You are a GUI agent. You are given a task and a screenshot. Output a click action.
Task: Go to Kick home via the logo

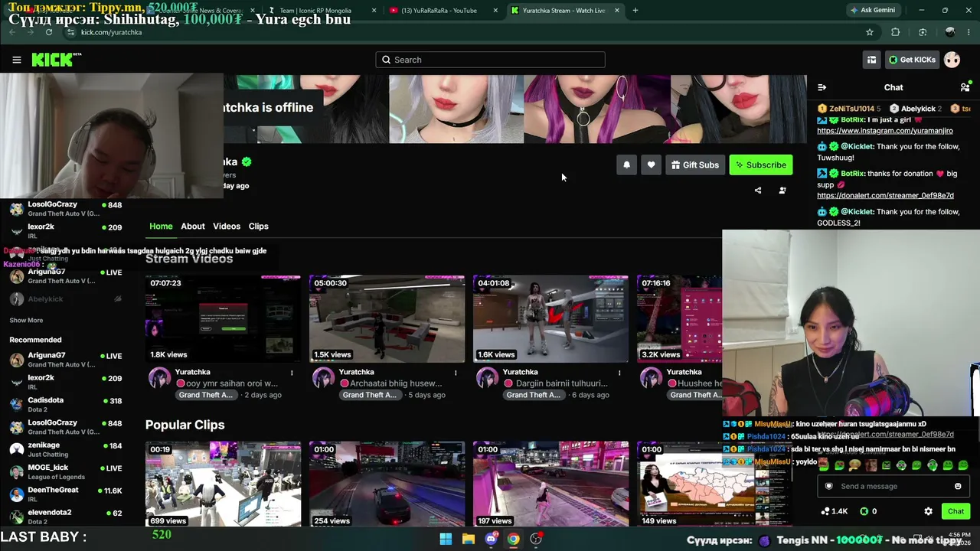pos(56,60)
